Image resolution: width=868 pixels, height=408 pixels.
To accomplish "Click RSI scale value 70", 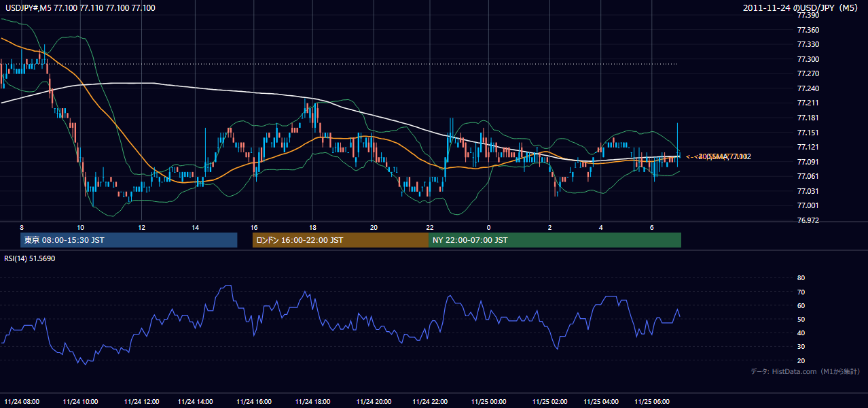I will [x=801, y=292].
